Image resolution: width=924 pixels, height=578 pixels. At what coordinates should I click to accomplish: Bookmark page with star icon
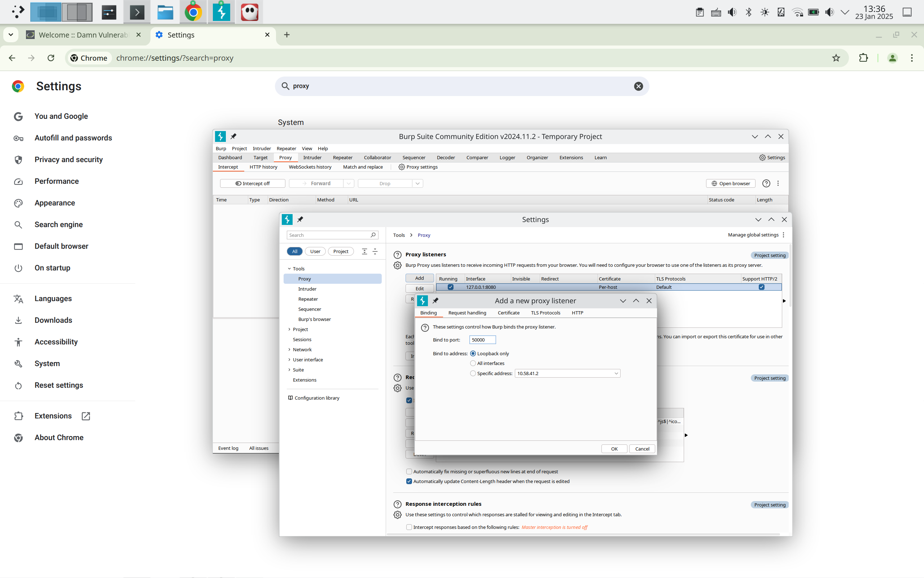tap(836, 58)
